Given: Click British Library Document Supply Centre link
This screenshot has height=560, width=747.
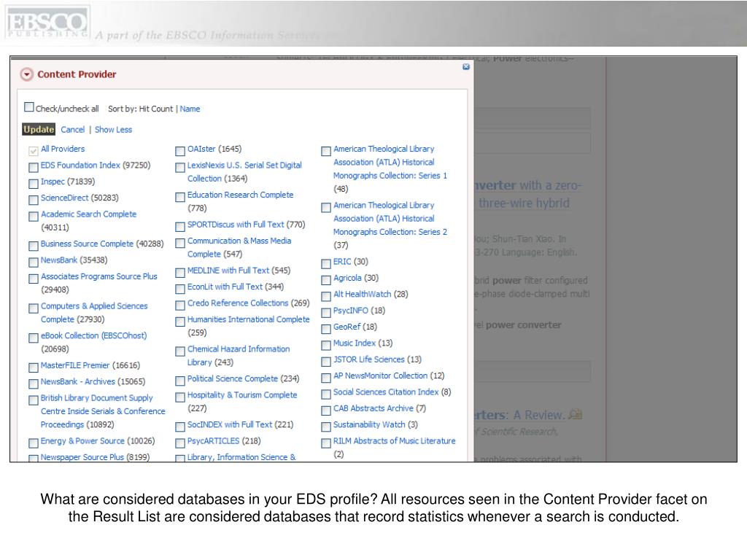Looking at the screenshot, I should click(103, 411).
